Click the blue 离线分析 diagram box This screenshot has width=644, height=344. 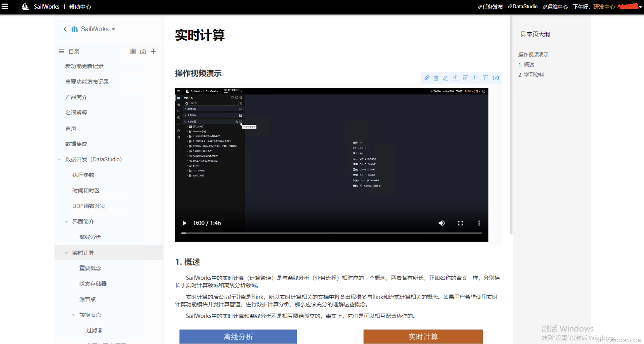point(238,336)
